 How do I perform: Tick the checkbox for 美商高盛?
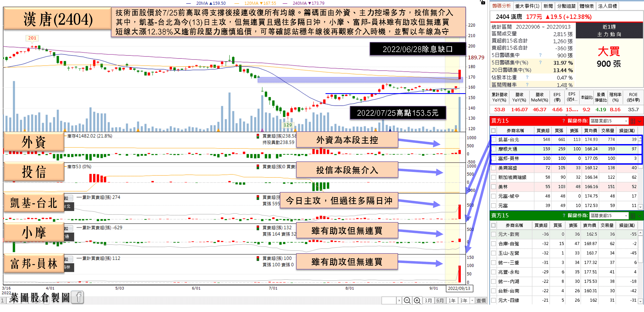[494, 168]
